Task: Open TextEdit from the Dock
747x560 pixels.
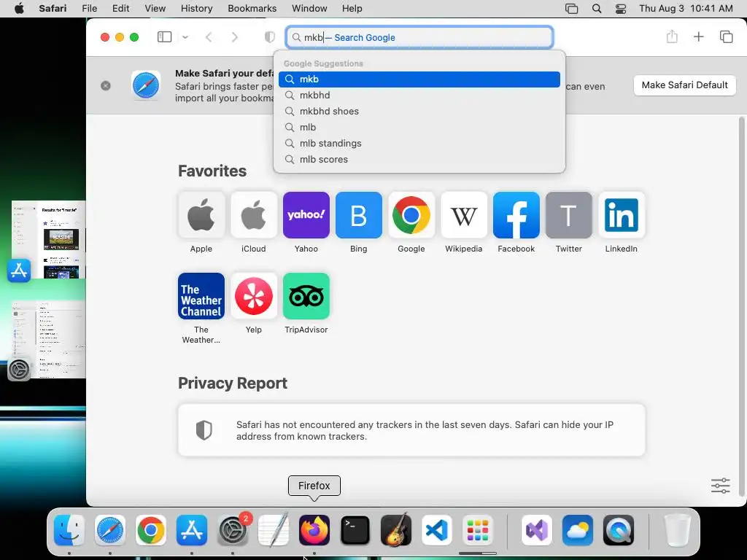Action: coord(274,530)
